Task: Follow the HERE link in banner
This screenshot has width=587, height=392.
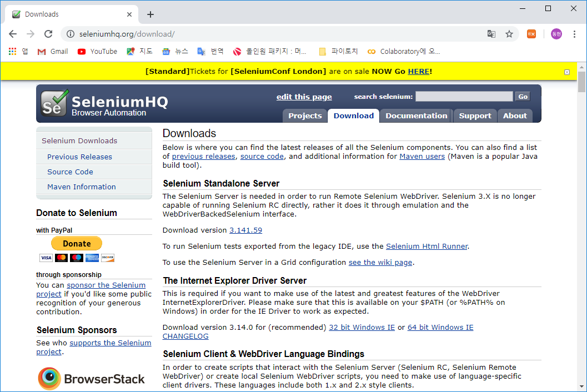Action: 419,72
